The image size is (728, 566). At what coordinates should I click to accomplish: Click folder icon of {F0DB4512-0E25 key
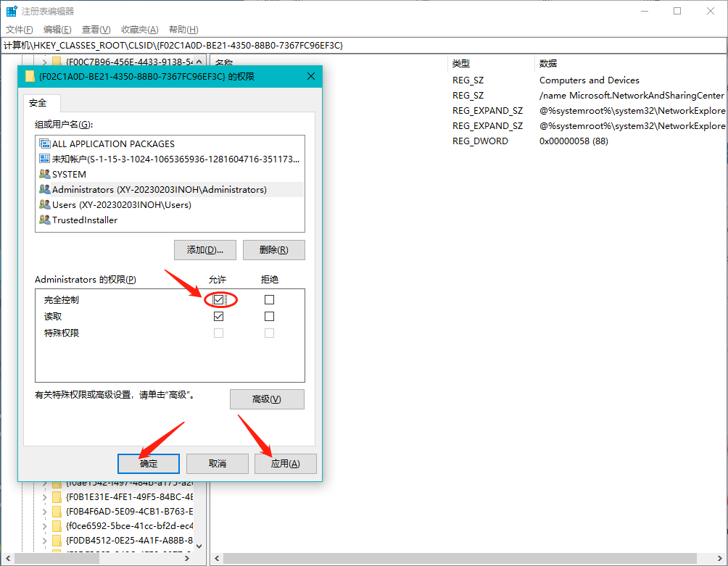click(57, 541)
